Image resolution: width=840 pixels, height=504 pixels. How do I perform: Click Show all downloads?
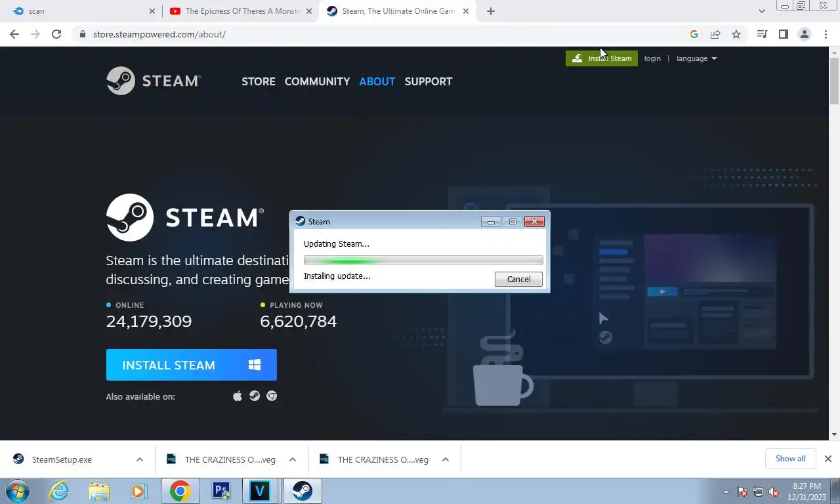tap(790, 459)
